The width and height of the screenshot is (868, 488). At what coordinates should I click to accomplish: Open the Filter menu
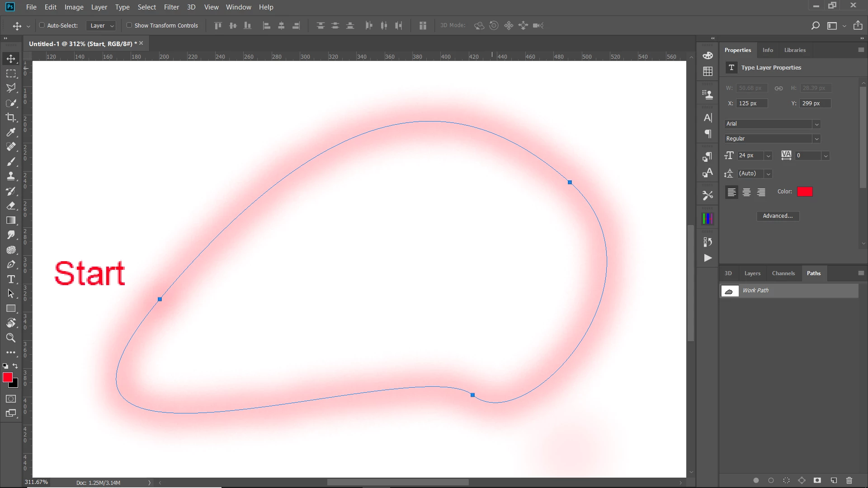171,7
